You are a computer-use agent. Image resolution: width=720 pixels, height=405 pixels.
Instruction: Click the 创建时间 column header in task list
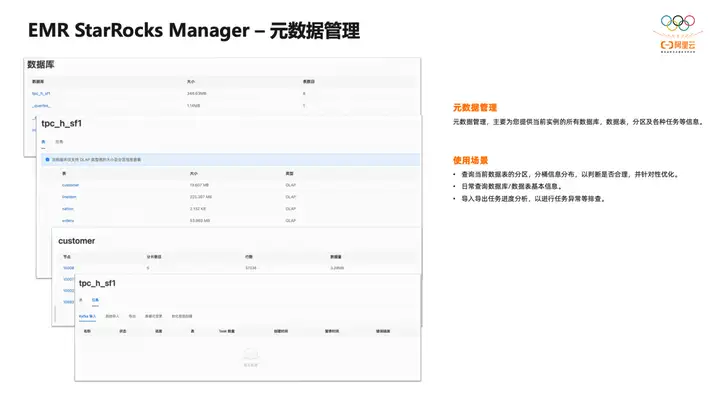[x=281, y=331]
